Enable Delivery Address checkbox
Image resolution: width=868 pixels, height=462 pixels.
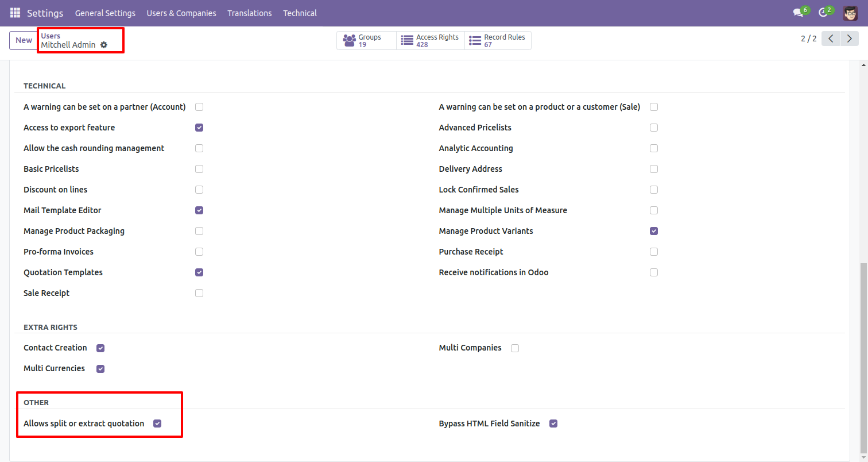pos(654,169)
